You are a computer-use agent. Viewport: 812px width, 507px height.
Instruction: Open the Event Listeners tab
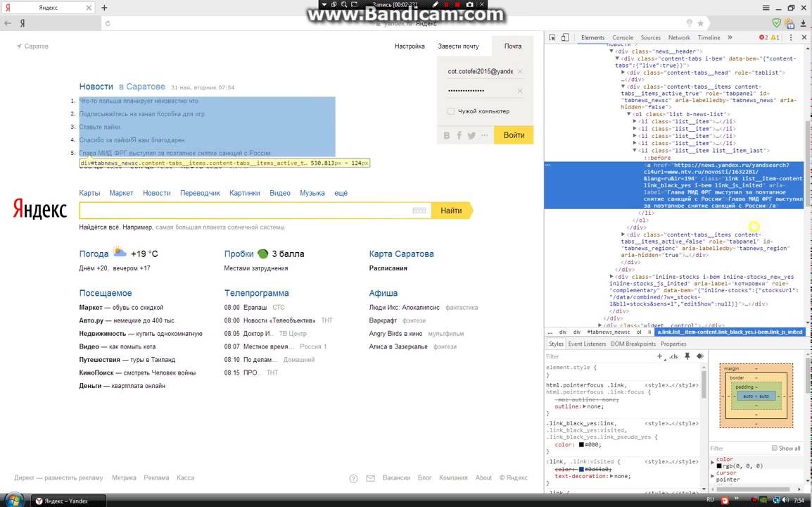[x=587, y=344]
